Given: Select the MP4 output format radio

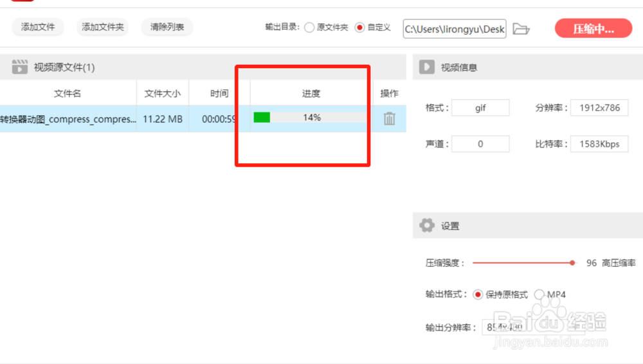Looking at the screenshot, I should [x=539, y=295].
